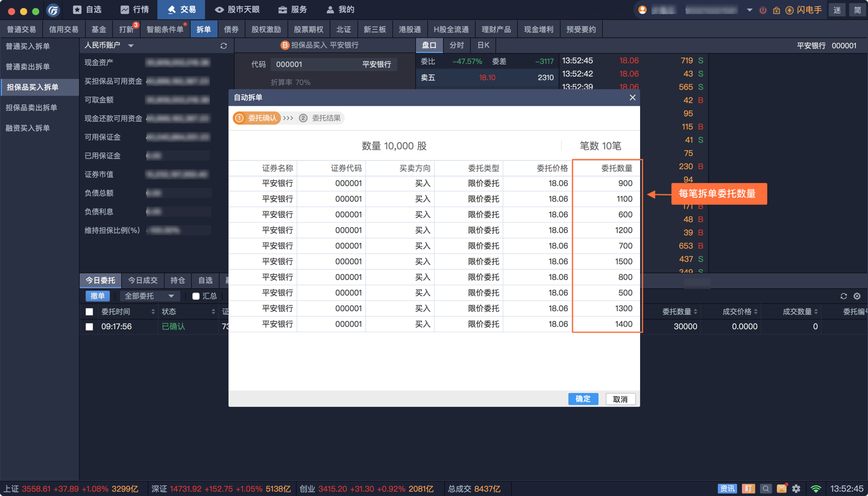The height and width of the screenshot is (496, 868).
Task: Open the 持仓 positions tab
Action: tap(178, 280)
